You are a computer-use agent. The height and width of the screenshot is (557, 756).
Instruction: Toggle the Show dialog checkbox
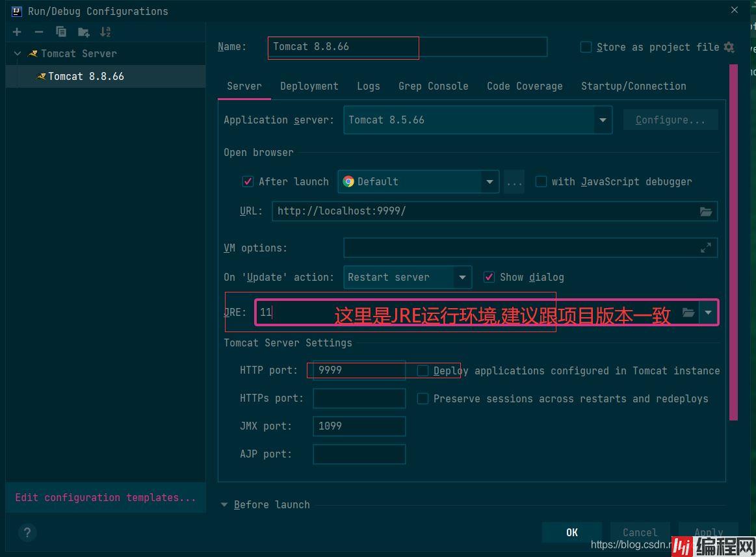489,277
